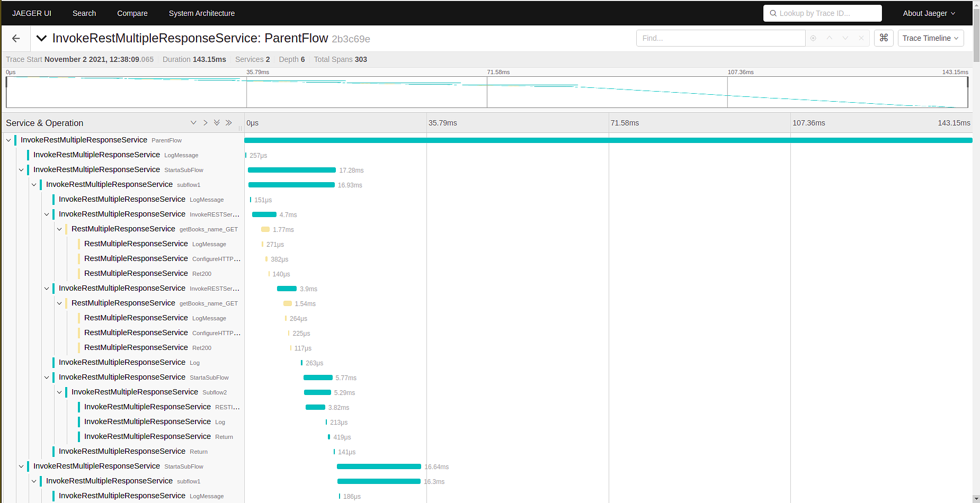
Task: Clear the find field with the X icon
Action: pyautogui.click(x=861, y=38)
